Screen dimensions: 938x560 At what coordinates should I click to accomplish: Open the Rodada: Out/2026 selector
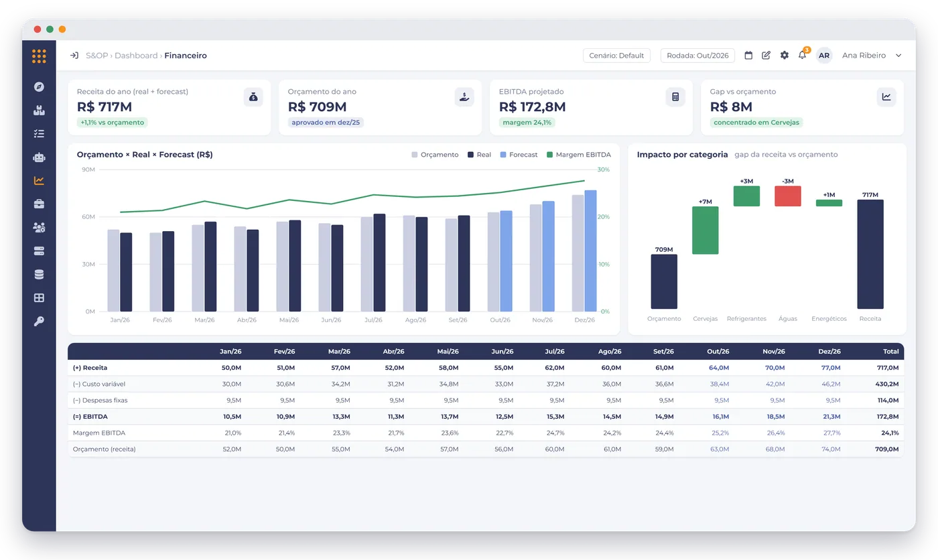click(697, 56)
